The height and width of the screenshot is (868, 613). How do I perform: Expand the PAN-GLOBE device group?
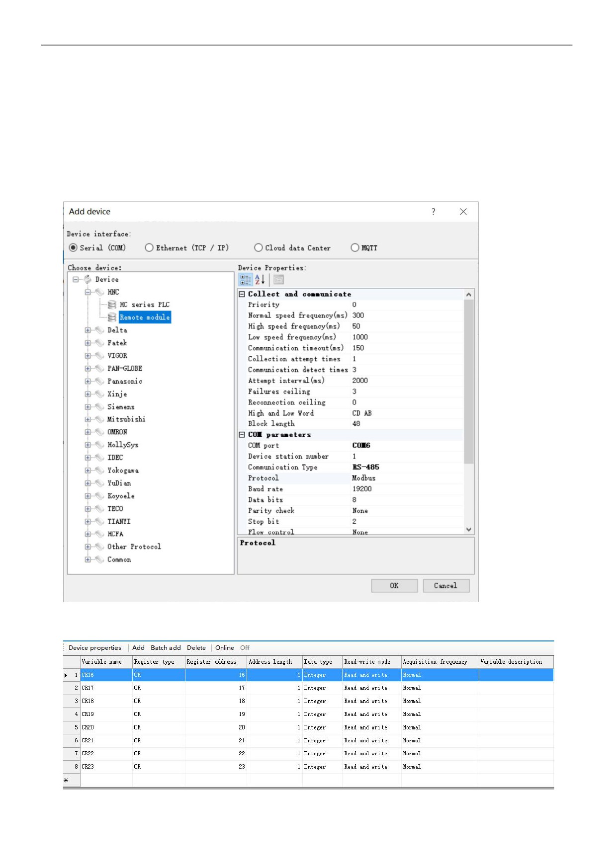click(88, 369)
